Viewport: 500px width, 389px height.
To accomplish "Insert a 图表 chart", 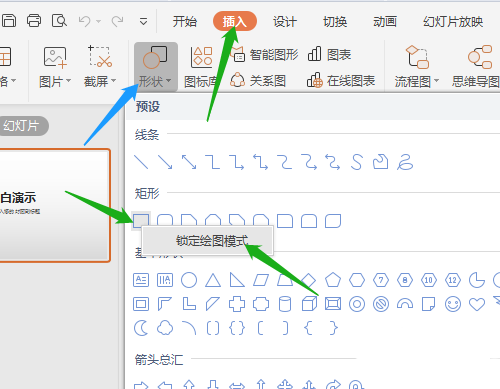I will coord(329,55).
